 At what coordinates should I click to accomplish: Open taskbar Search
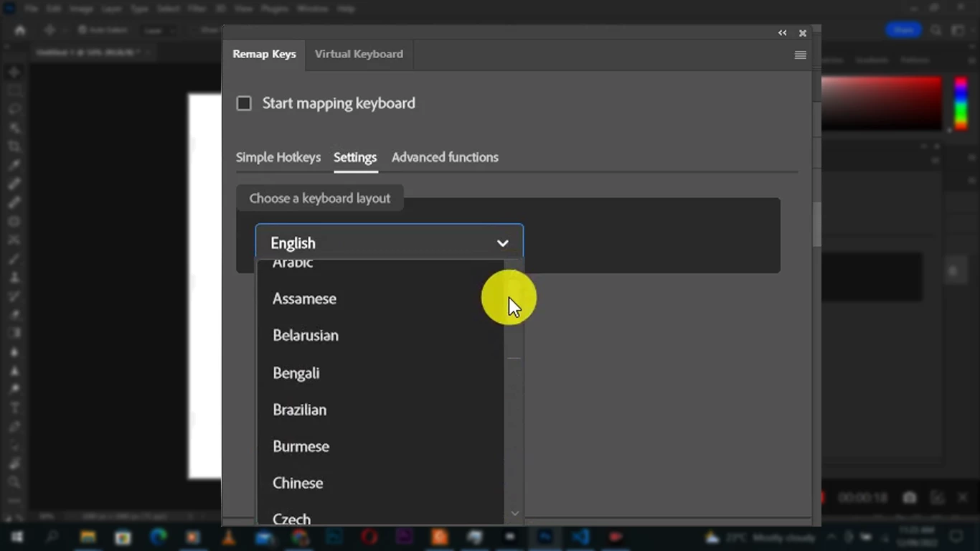click(52, 537)
